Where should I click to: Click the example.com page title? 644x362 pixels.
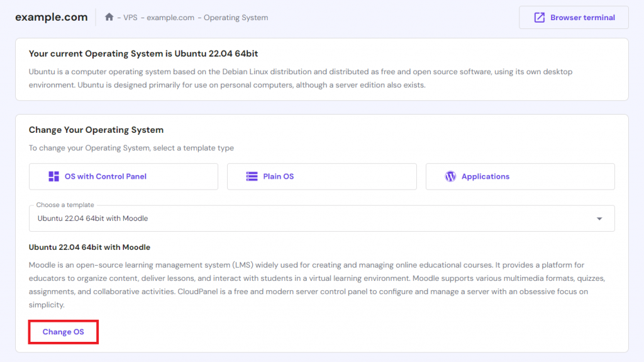coord(52,17)
